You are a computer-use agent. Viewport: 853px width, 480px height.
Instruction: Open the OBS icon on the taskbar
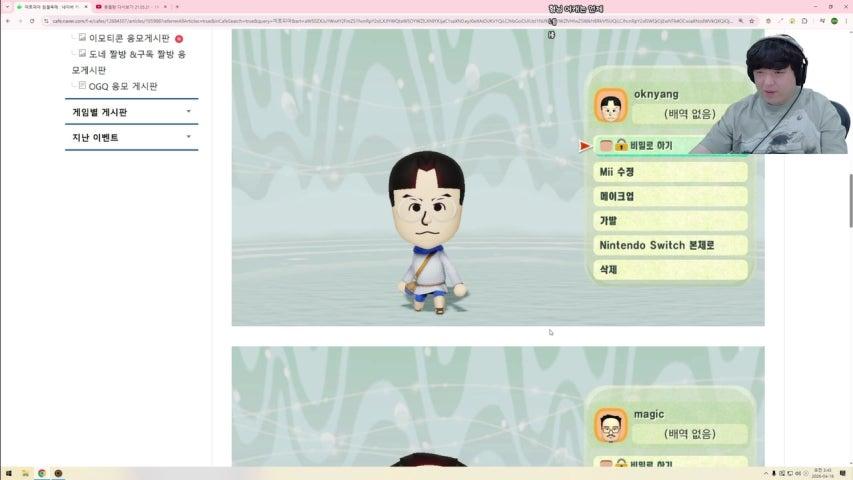pos(58,473)
